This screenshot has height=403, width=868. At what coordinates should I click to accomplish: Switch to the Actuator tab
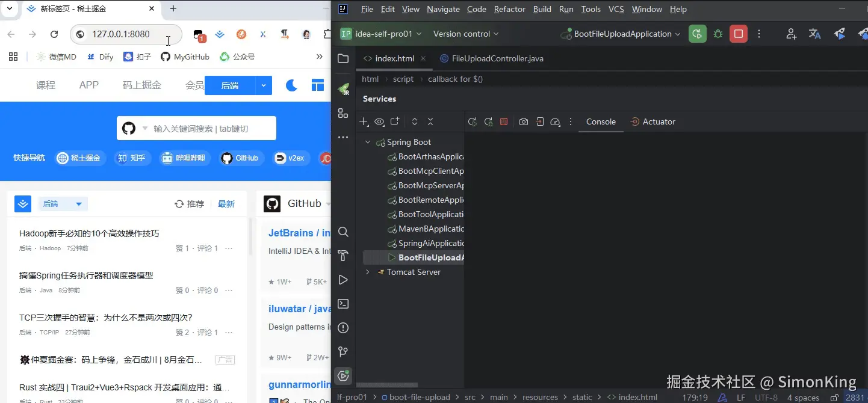click(653, 122)
